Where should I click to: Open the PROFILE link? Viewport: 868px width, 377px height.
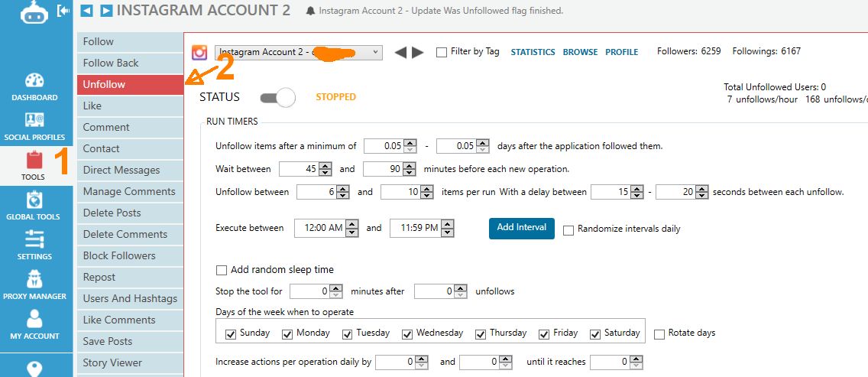coord(622,52)
